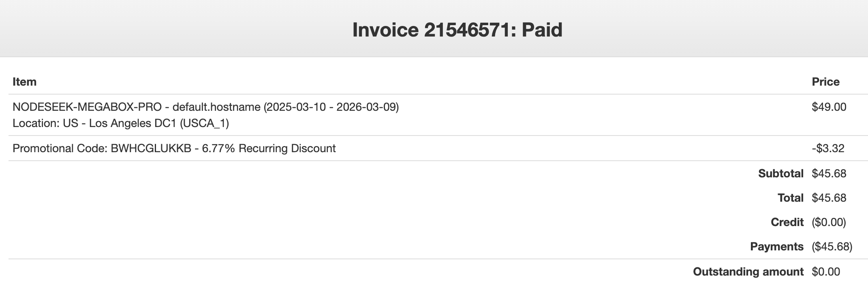Click the Payments label
This screenshot has height=293, width=868.
(x=776, y=246)
